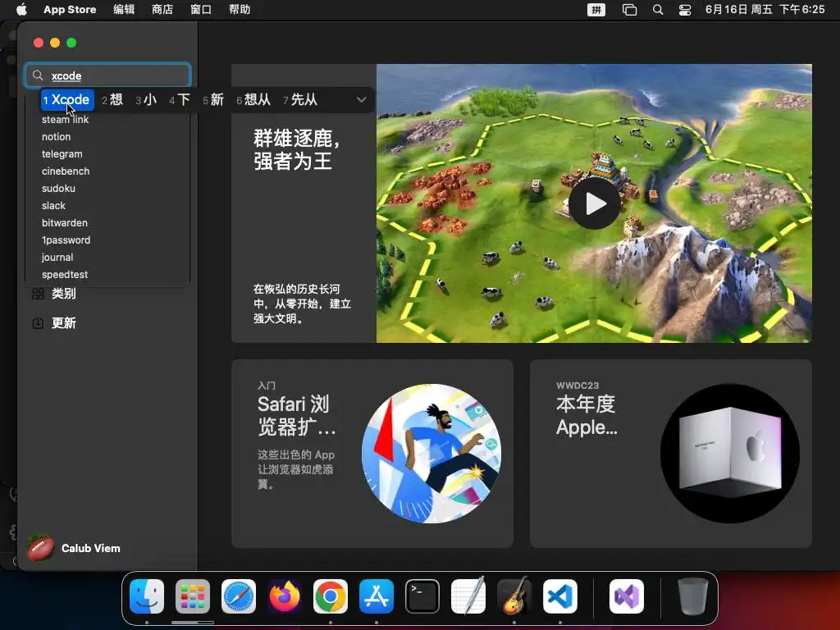The image size is (840, 630).
Task: Choose candidate 4 下
Action: point(180,99)
